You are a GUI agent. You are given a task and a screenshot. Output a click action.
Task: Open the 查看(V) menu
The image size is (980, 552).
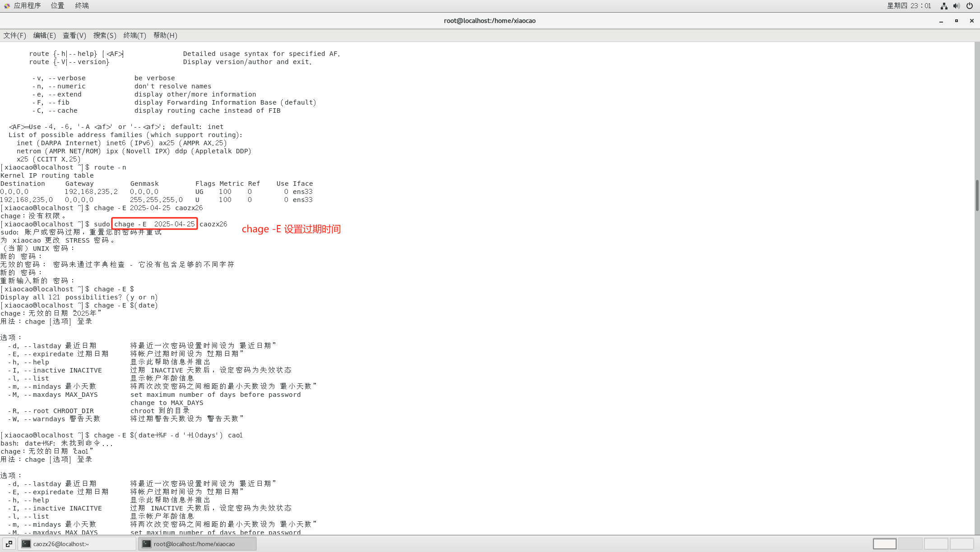coord(74,35)
